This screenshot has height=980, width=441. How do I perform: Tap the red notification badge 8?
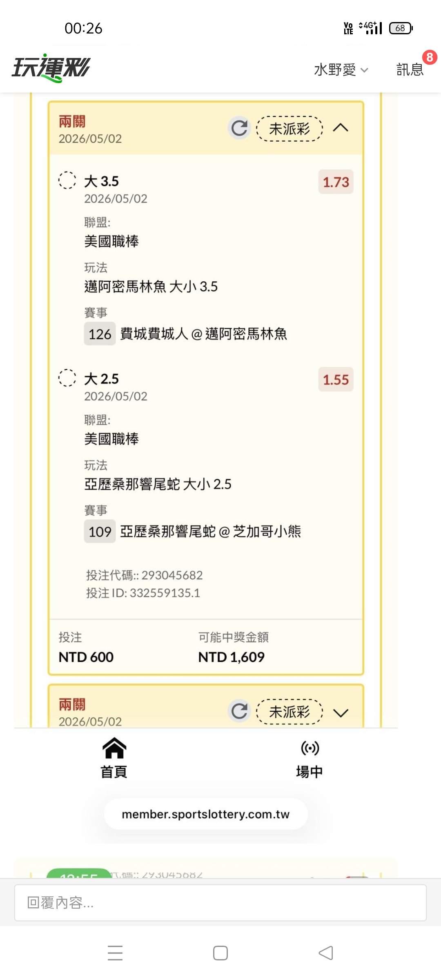click(429, 58)
